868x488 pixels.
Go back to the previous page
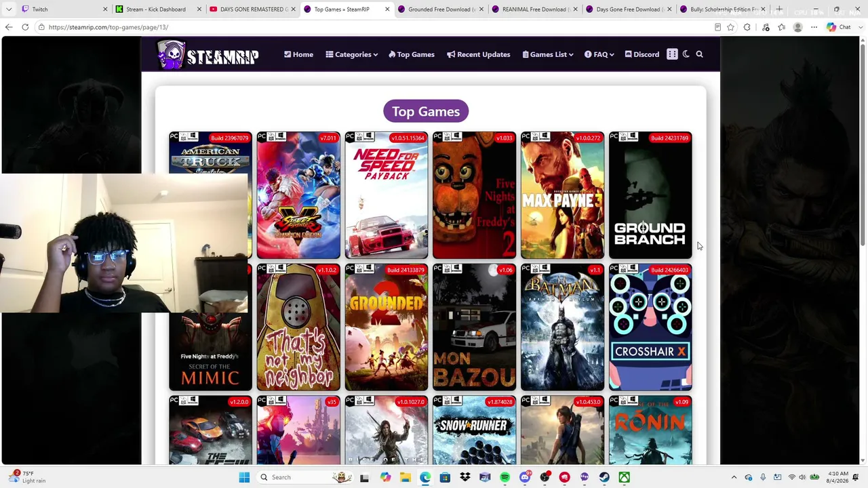(x=9, y=27)
